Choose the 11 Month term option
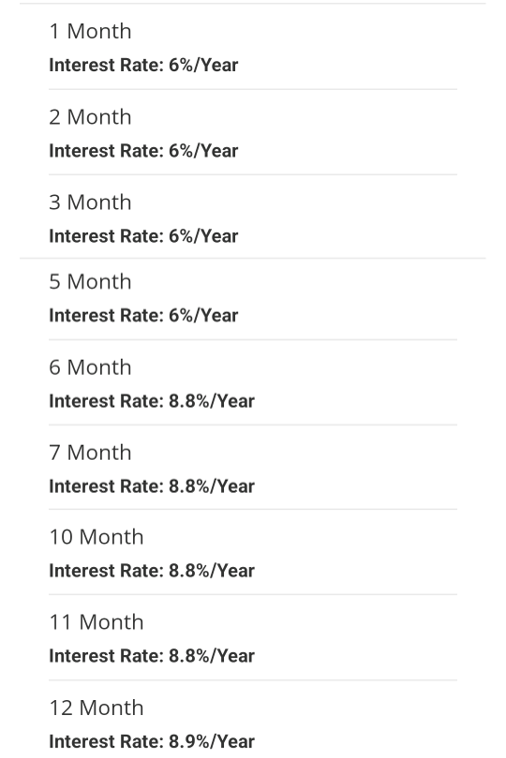The image size is (506, 758). (x=253, y=637)
